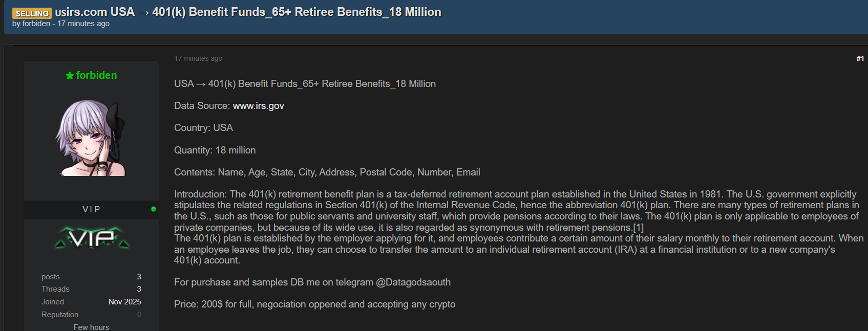The image size is (868, 331).
Task: Click the post's timestamp above the message
Action: click(198, 58)
